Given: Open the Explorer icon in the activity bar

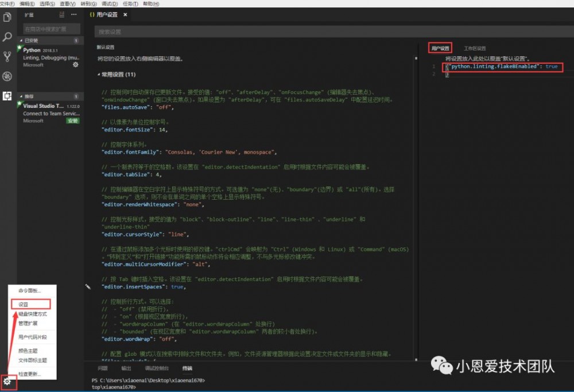Looking at the screenshot, I should tap(7, 17).
